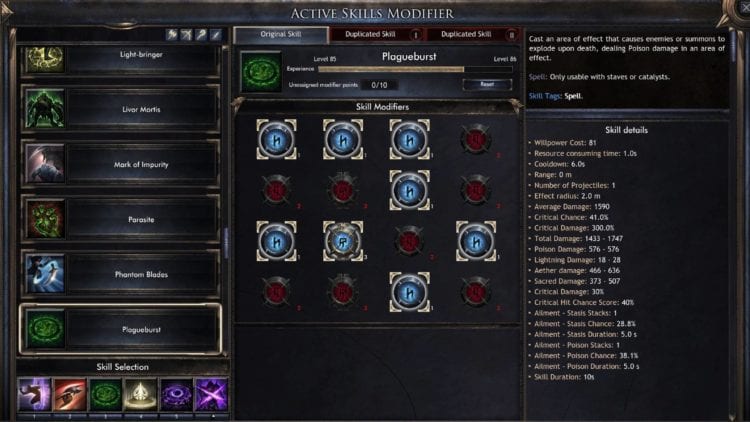Select the bow weapon filter icon
The image size is (750, 422).
tap(187, 34)
